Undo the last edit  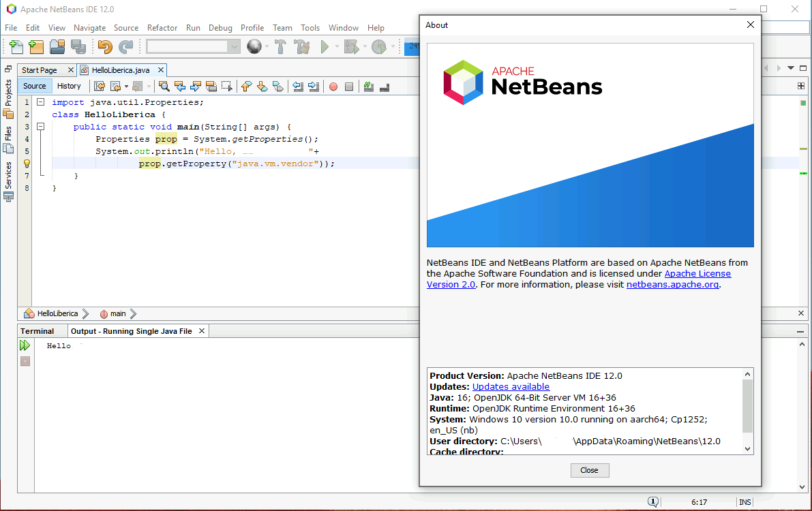coord(104,46)
